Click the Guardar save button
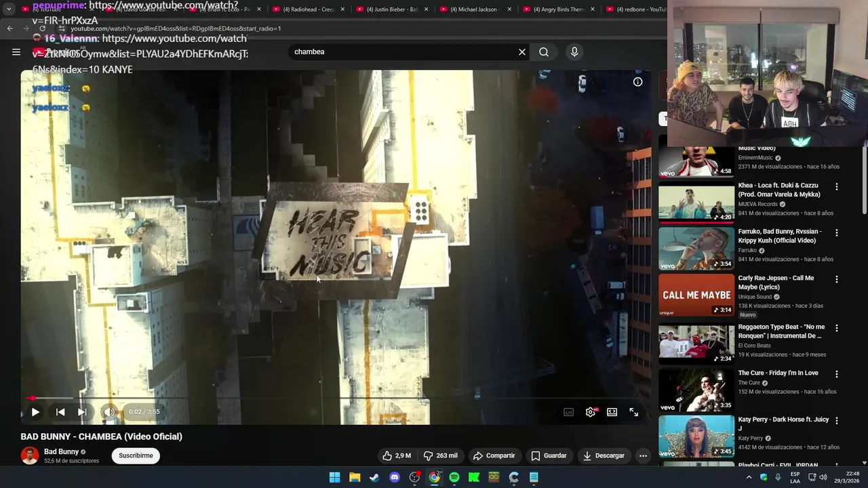The height and width of the screenshot is (488, 868). click(x=549, y=455)
